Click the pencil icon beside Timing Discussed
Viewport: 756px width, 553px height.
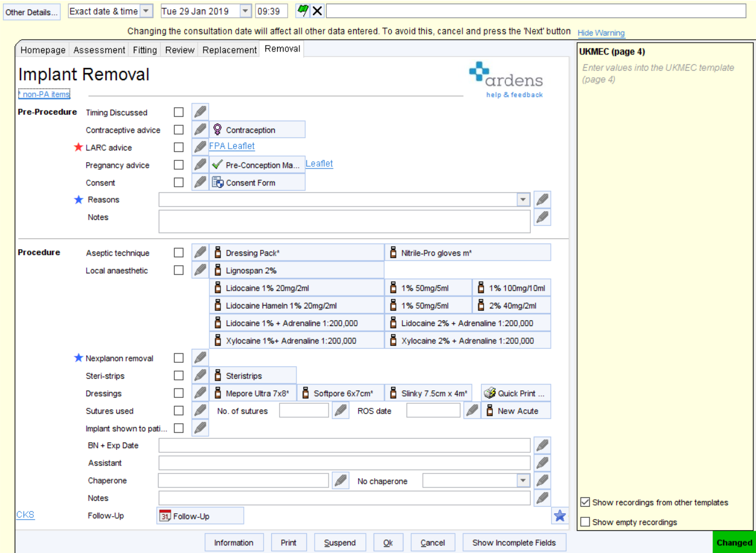point(200,112)
